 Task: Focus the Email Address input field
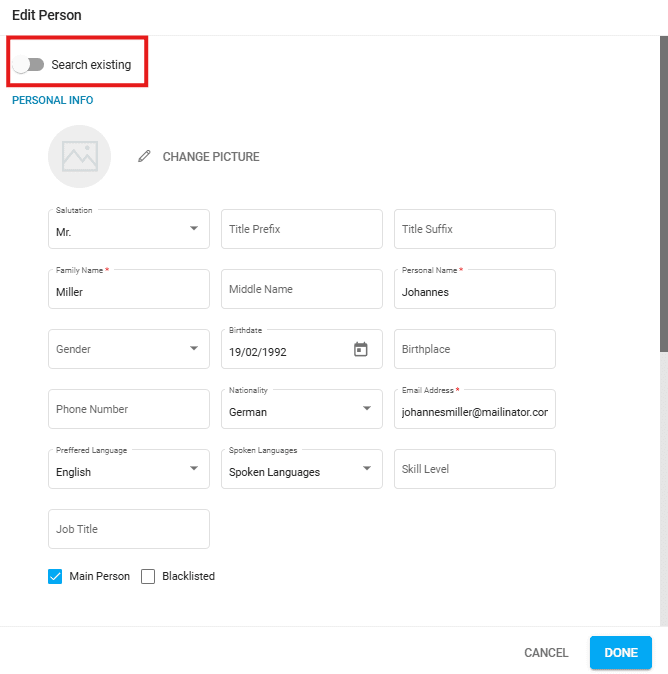tap(474, 411)
